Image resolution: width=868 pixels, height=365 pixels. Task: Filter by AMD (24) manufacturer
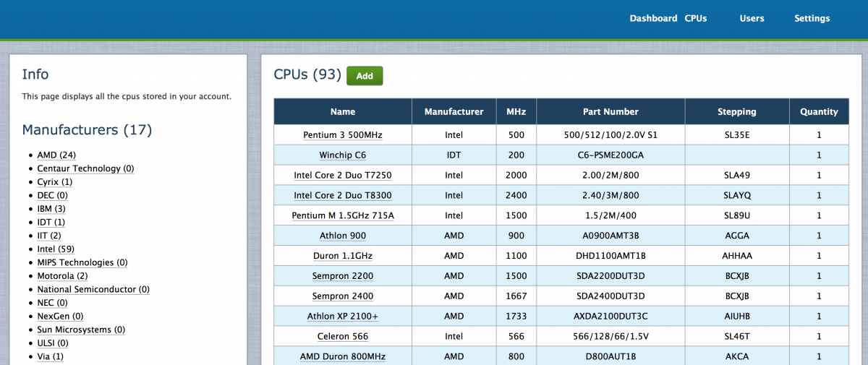pyautogui.click(x=56, y=155)
